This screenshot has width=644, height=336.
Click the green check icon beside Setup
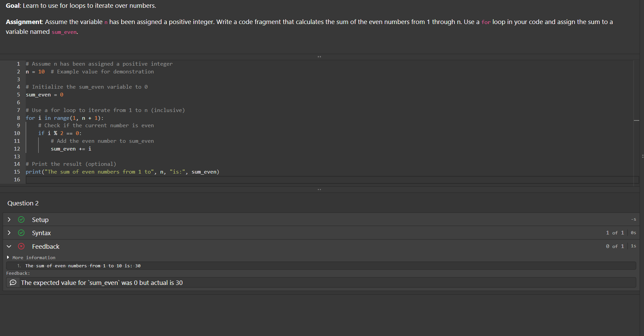coord(21,220)
